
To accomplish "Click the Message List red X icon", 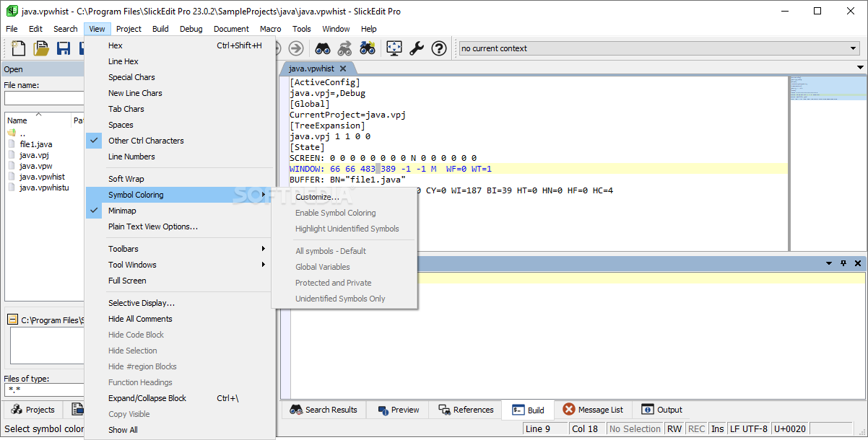I will point(569,409).
